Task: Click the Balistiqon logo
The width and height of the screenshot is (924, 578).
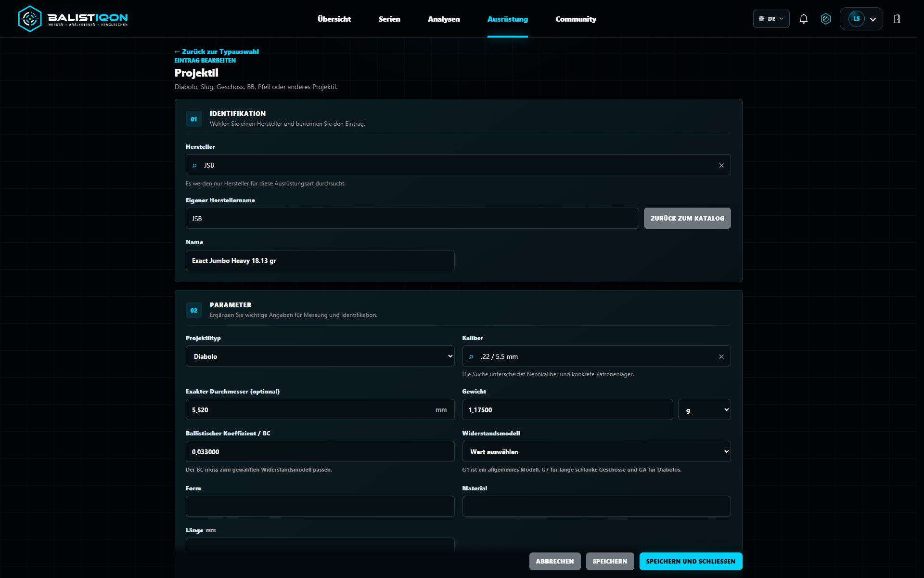Action: 73,19
